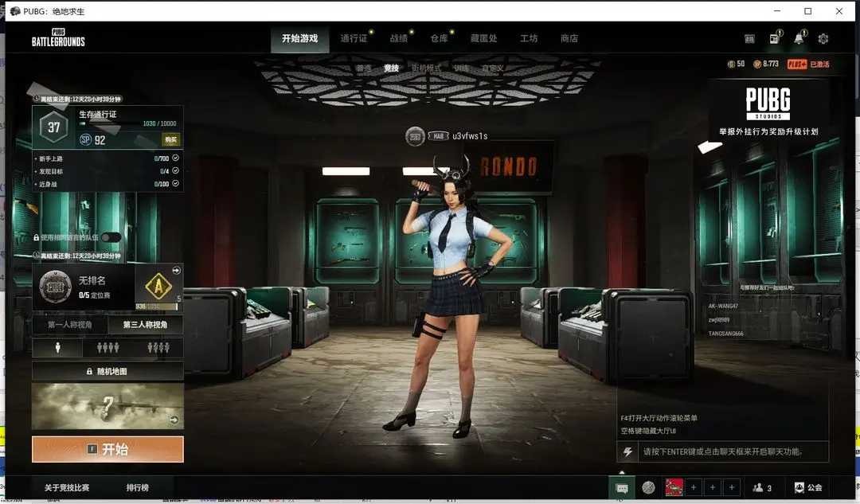Click the random map question-mark thumbnail
Image resolution: width=860 pixels, height=504 pixels.
[107, 406]
